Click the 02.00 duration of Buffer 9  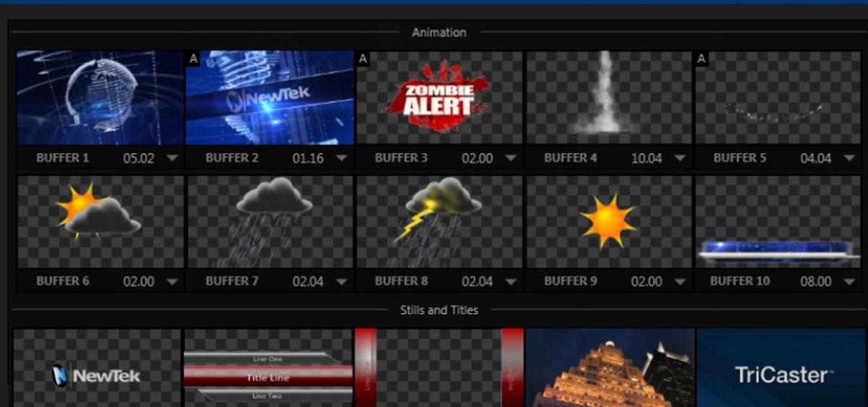[647, 282]
